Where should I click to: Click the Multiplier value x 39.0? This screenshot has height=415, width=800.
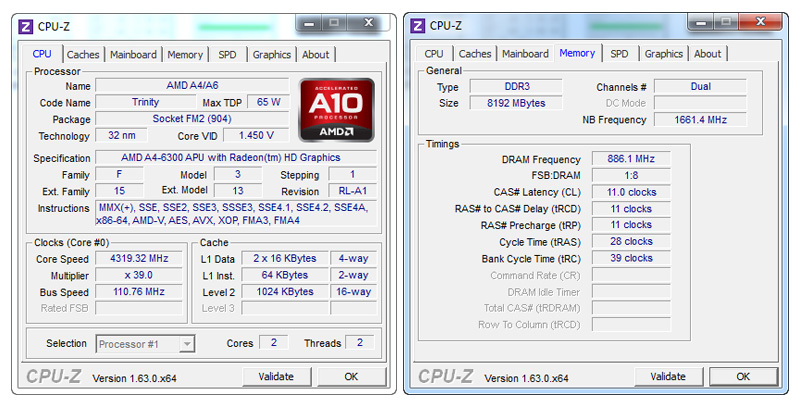tap(139, 275)
